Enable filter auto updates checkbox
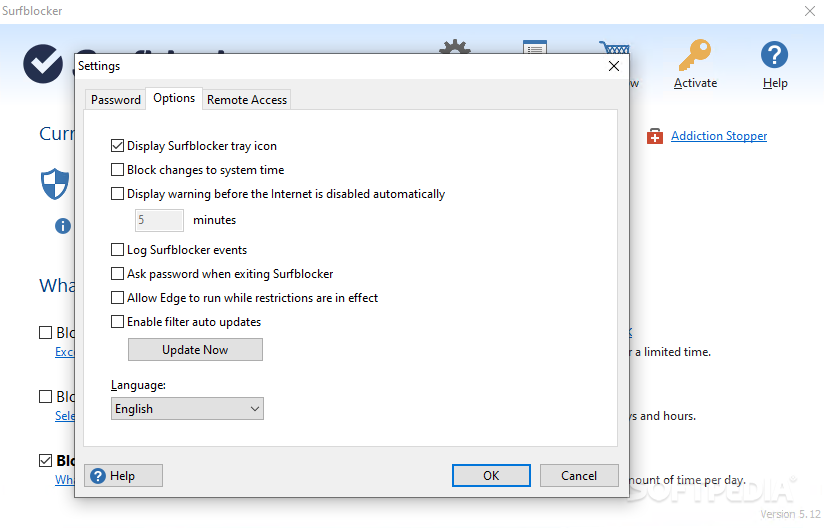824x528 pixels. (117, 322)
